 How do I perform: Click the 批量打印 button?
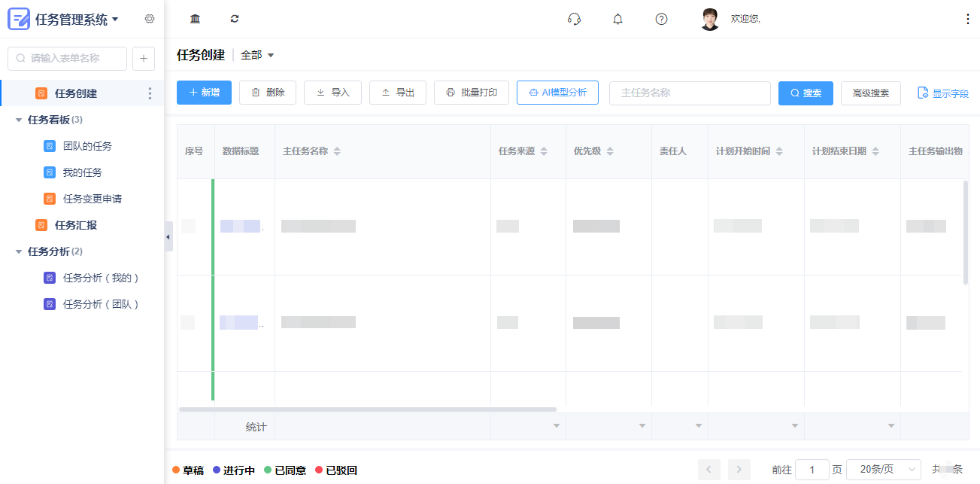pyautogui.click(x=472, y=93)
